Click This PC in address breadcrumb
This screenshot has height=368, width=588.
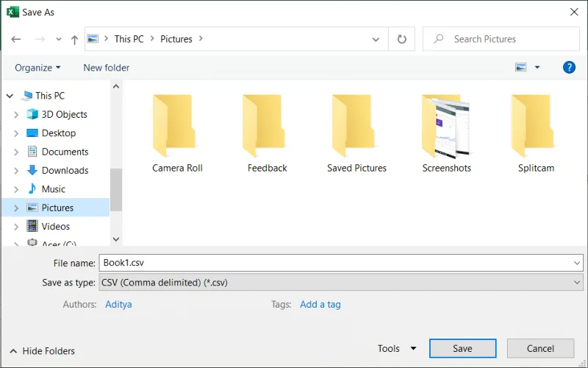coord(129,39)
